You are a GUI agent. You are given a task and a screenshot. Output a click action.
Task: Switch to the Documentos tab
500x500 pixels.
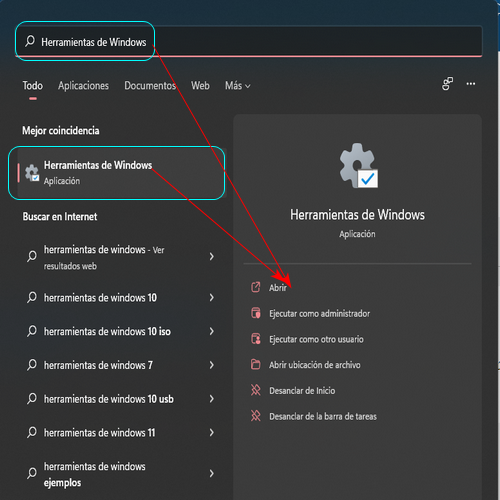tap(150, 86)
